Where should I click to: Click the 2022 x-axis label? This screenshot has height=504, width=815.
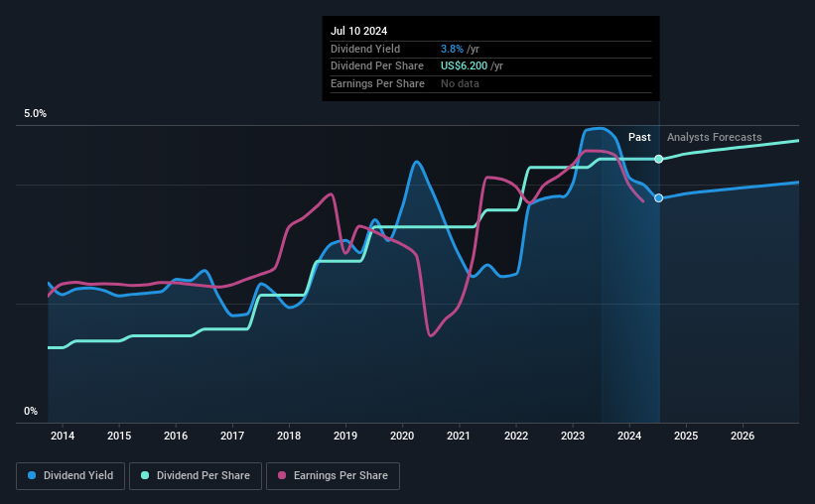point(516,436)
